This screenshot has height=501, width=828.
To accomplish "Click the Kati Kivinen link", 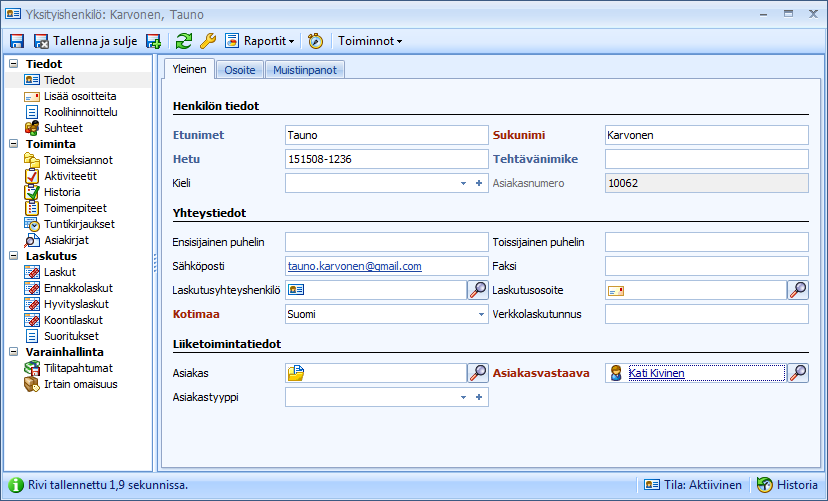I will (656, 373).
